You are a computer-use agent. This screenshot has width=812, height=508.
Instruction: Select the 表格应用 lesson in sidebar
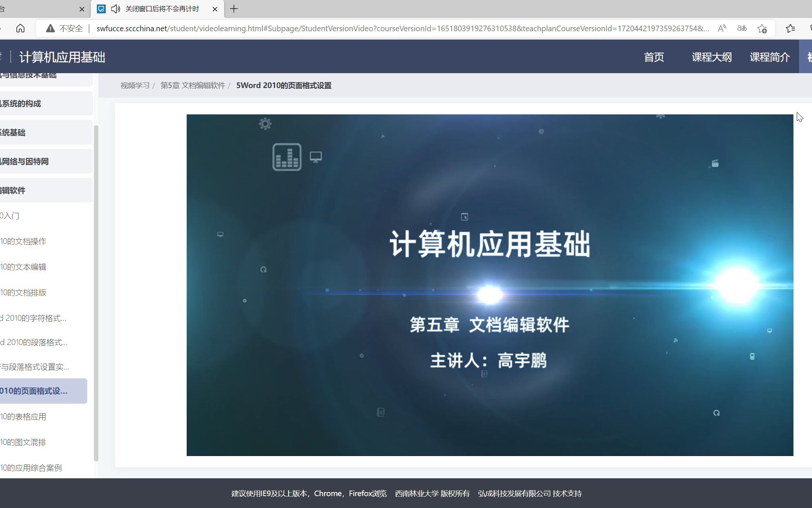[23, 417]
